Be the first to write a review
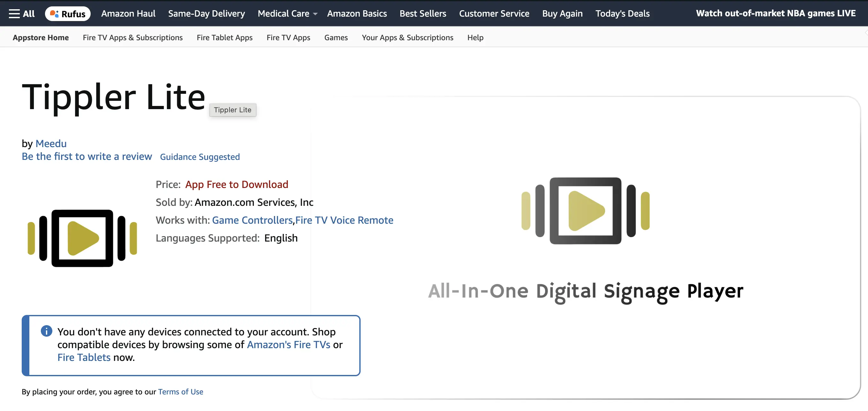 point(86,156)
